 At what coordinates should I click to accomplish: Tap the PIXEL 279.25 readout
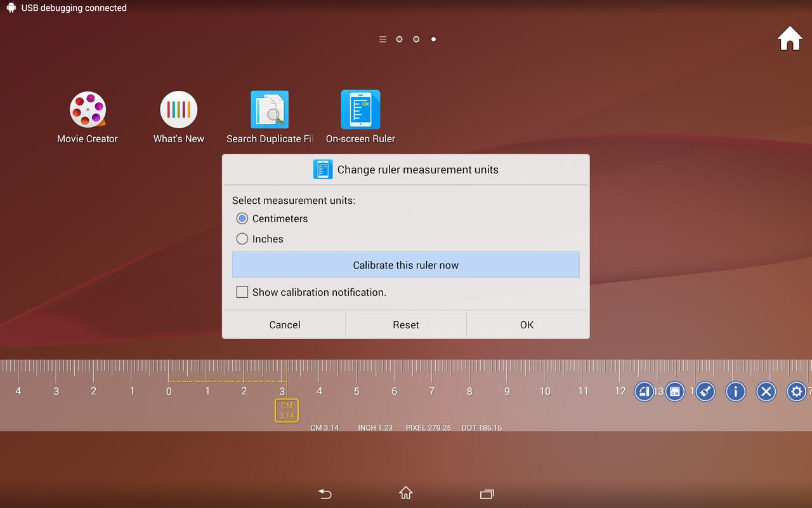pyautogui.click(x=428, y=428)
